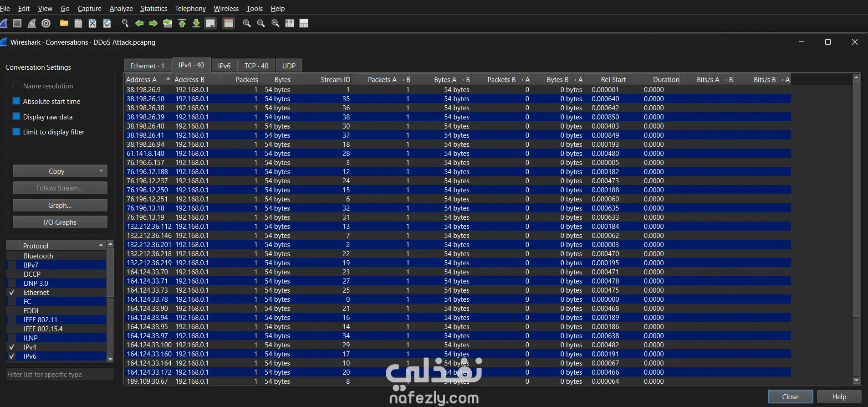Open capture options gear icon
The image size is (868, 407).
[46, 23]
